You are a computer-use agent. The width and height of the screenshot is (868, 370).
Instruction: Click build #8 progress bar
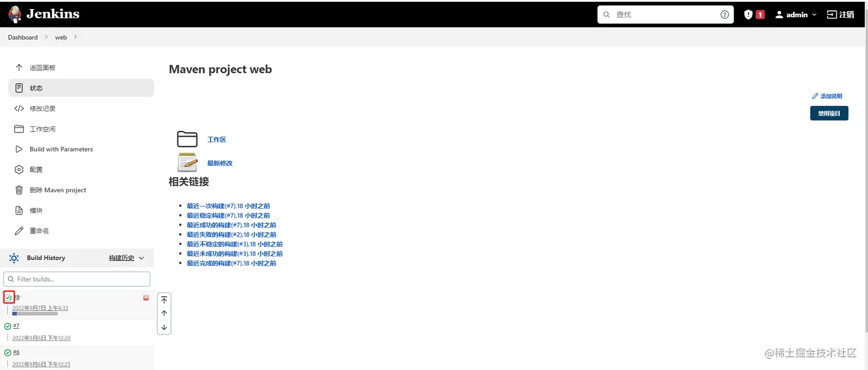pos(35,314)
